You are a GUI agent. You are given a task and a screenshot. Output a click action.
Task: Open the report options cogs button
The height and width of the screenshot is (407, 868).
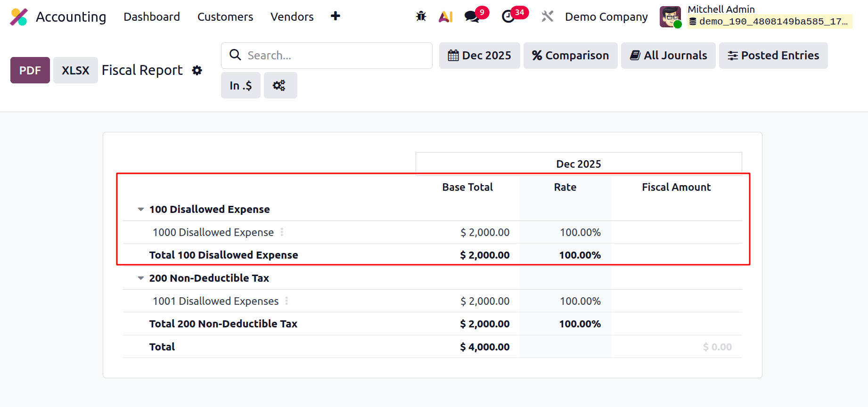(x=280, y=85)
